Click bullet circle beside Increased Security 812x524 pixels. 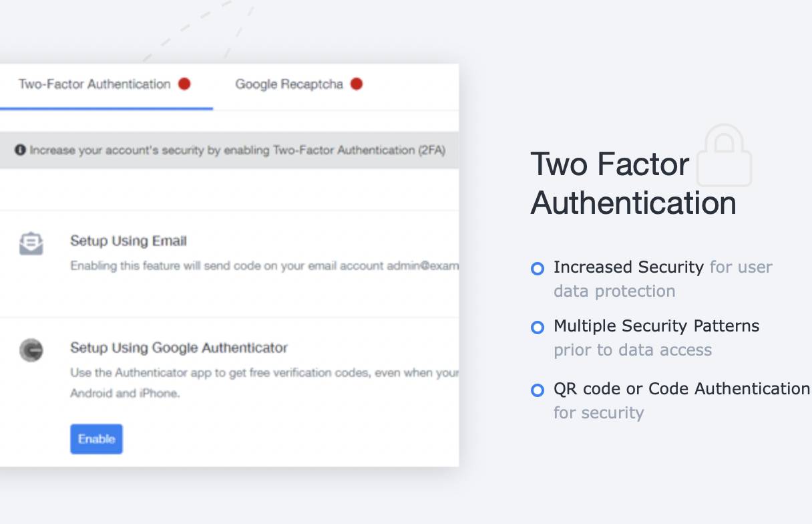537,269
